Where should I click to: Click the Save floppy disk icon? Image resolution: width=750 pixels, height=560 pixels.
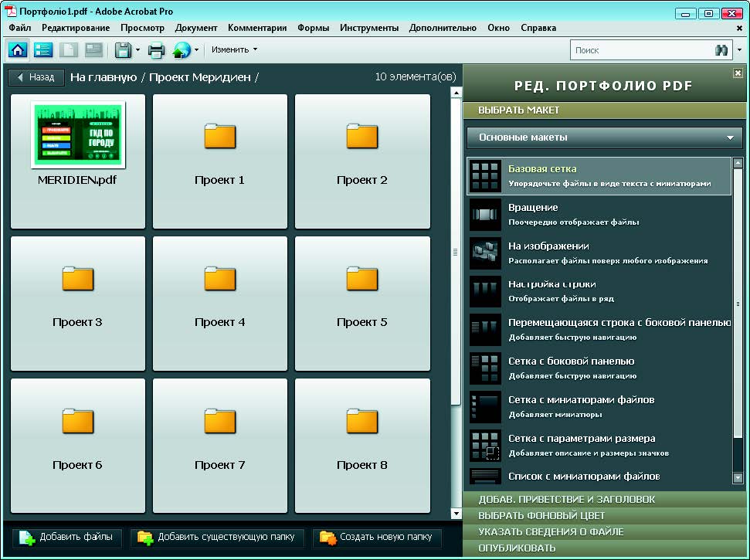tap(124, 49)
